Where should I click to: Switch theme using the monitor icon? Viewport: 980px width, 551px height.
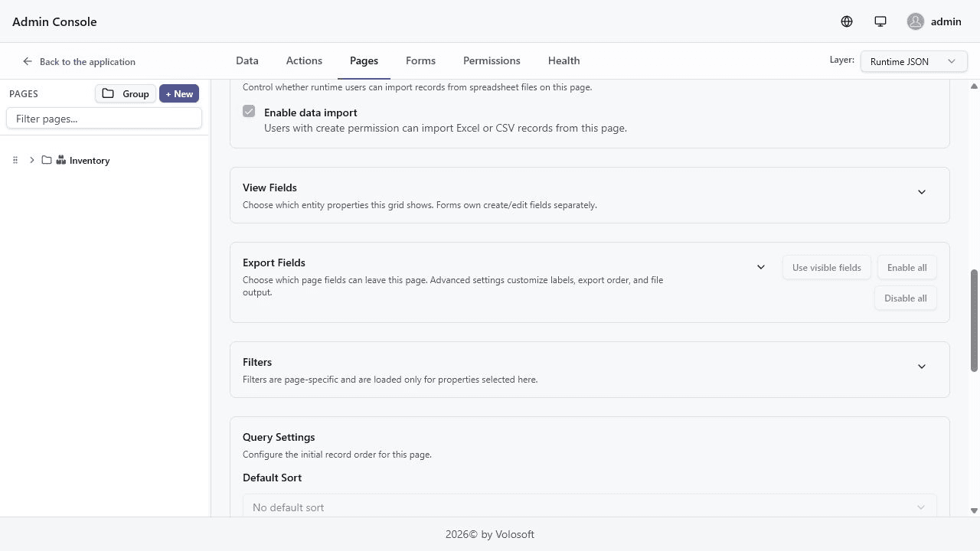click(880, 21)
